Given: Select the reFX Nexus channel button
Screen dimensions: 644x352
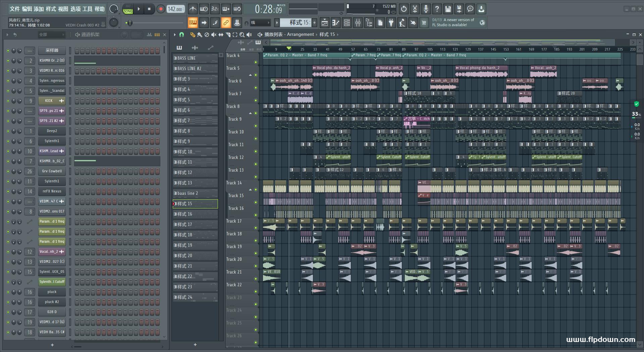Looking at the screenshot, I should [x=52, y=191].
